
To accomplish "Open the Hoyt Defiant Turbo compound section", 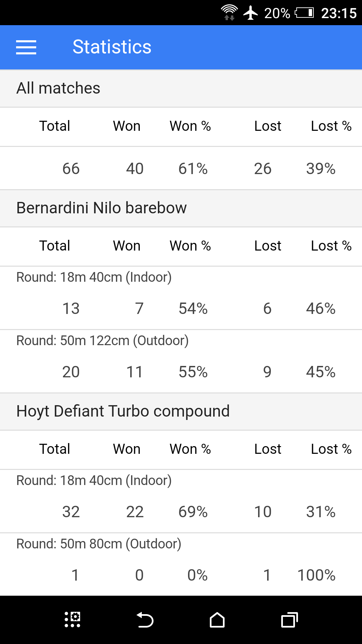I will [x=123, y=411].
